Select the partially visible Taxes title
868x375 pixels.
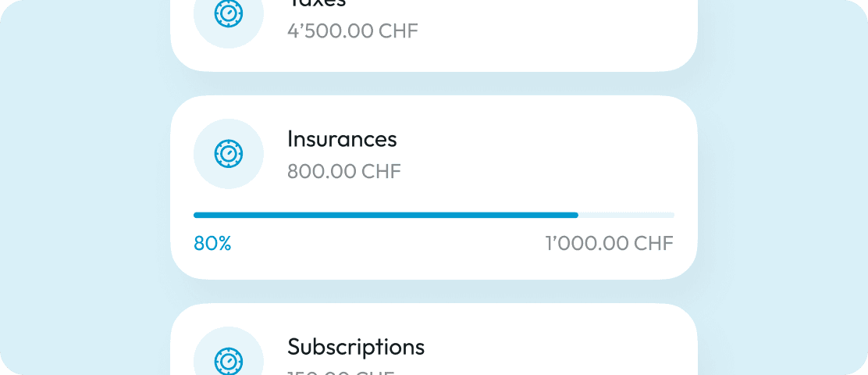click(x=317, y=3)
